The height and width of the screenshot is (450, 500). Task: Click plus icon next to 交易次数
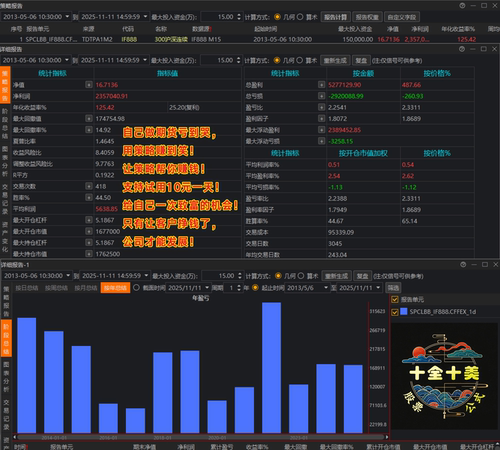[88, 186]
